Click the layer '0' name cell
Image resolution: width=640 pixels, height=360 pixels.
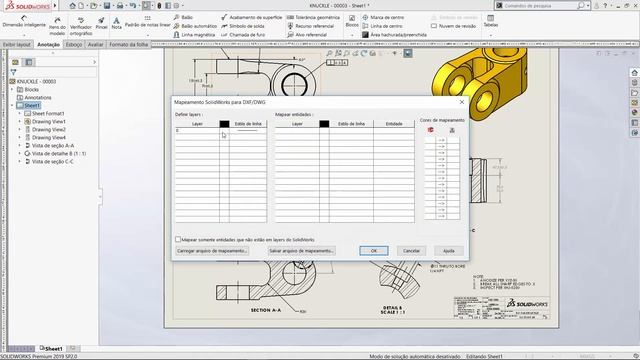(197, 131)
